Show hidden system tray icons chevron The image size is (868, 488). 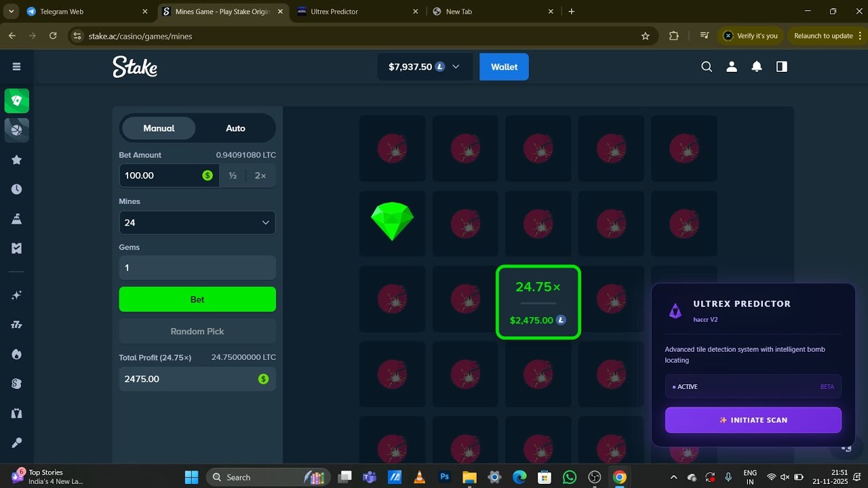[x=673, y=477]
